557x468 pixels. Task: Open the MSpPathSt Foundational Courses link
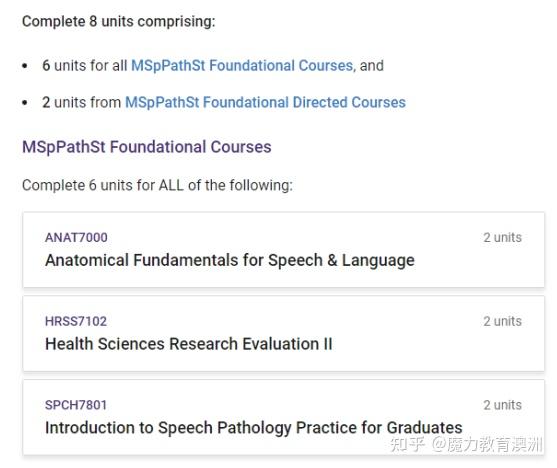click(242, 66)
